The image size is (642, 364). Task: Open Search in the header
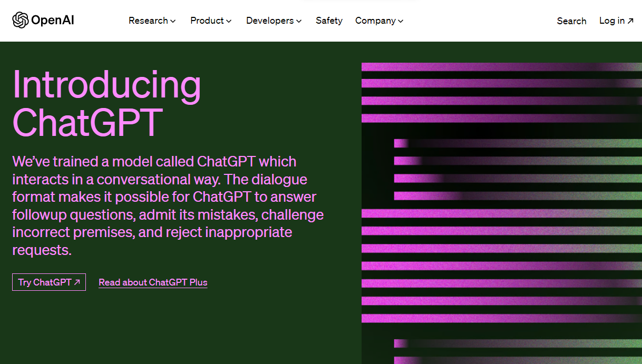click(x=571, y=21)
